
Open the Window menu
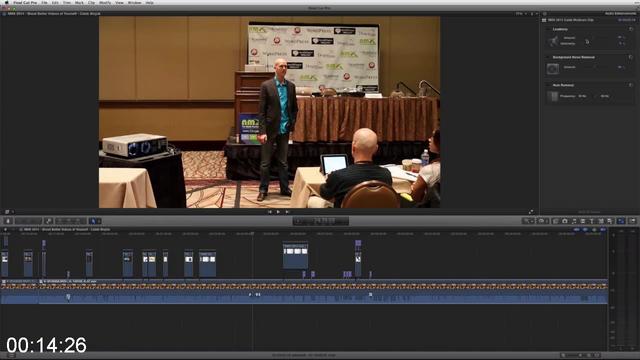(x=134, y=2)
